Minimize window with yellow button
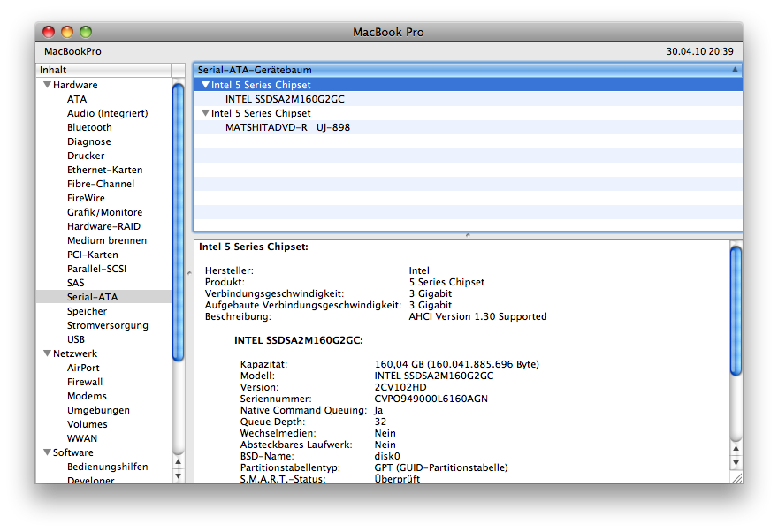The image size is (778, 532). pyautogui.click(x=67, y=32)
